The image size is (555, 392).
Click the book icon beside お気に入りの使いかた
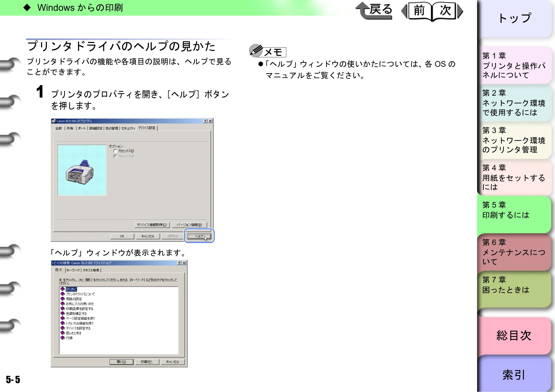coord(63,304)
